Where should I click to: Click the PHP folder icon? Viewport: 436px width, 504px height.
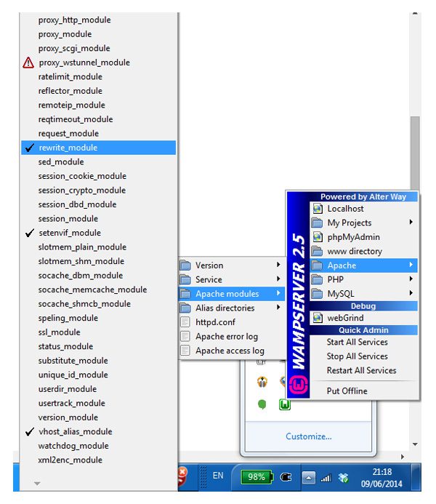pyautogui.click(x=318, y=279)
